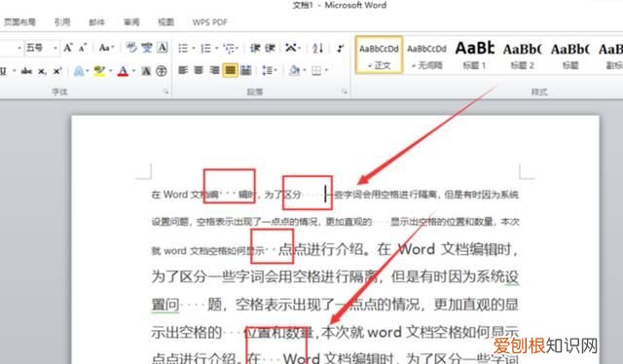Viewport: 623px width, 364px height.
Task: Apply the 标题 style
Action: click(569, 55)
